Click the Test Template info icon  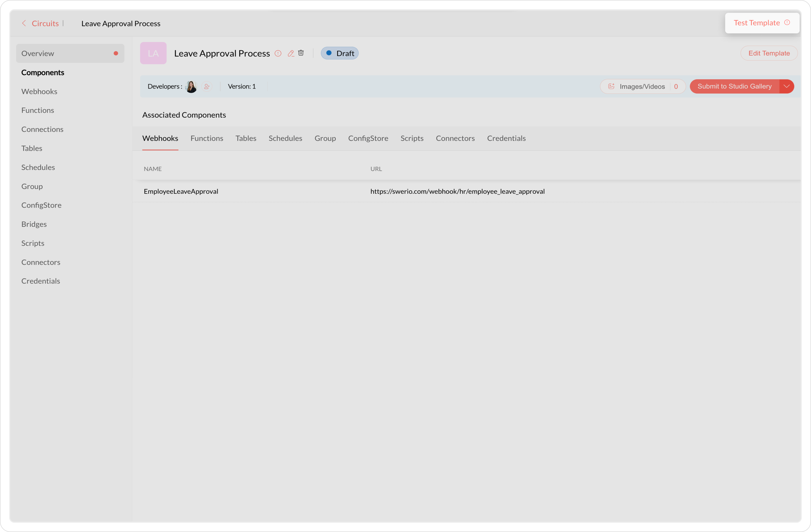(x=787, y=22)
